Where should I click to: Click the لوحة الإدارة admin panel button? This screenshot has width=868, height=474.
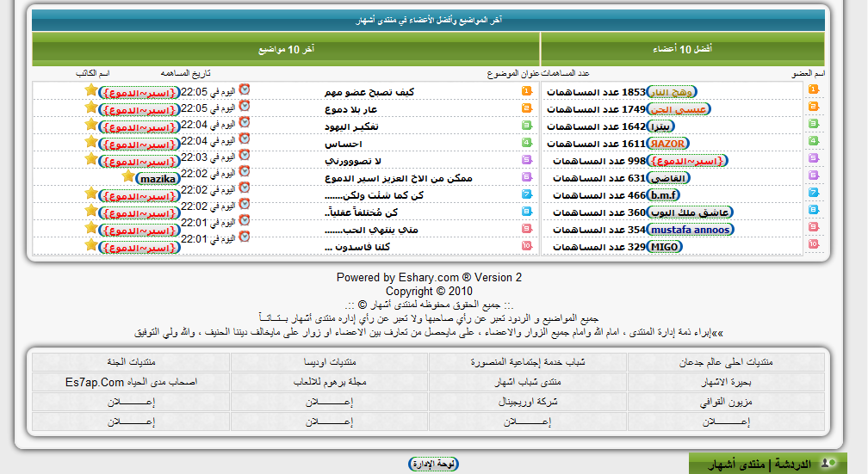click(433, 464)
